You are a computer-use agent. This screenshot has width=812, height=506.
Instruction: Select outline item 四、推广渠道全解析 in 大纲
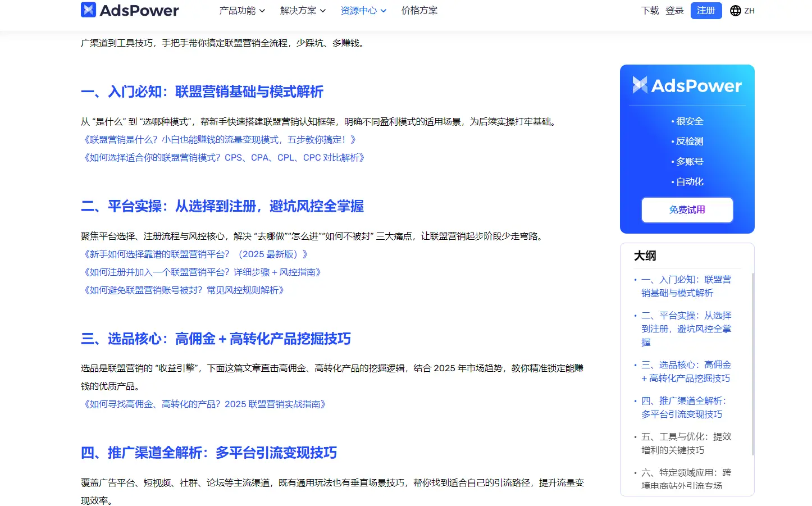click(686, 407)
